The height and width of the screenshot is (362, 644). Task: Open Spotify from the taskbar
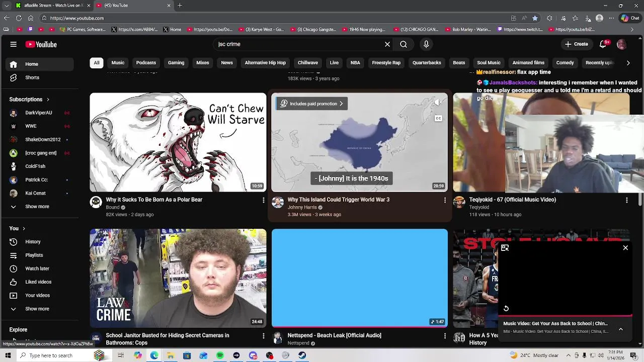click(220, 355)
